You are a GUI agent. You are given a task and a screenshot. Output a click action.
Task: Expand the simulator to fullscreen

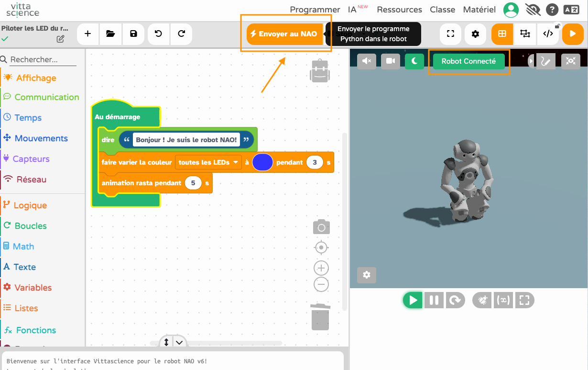coord(524,300)
